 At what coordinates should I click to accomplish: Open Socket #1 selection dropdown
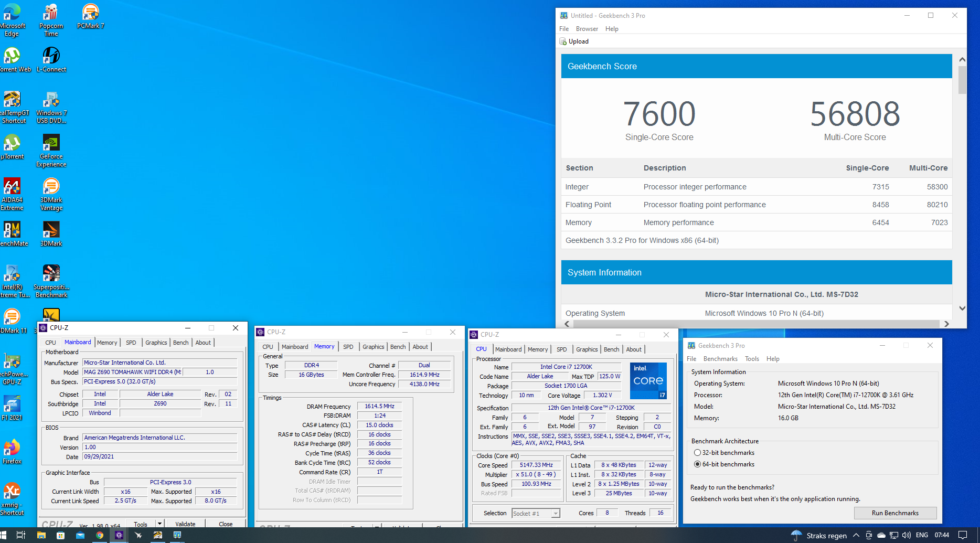coord(555,514)
